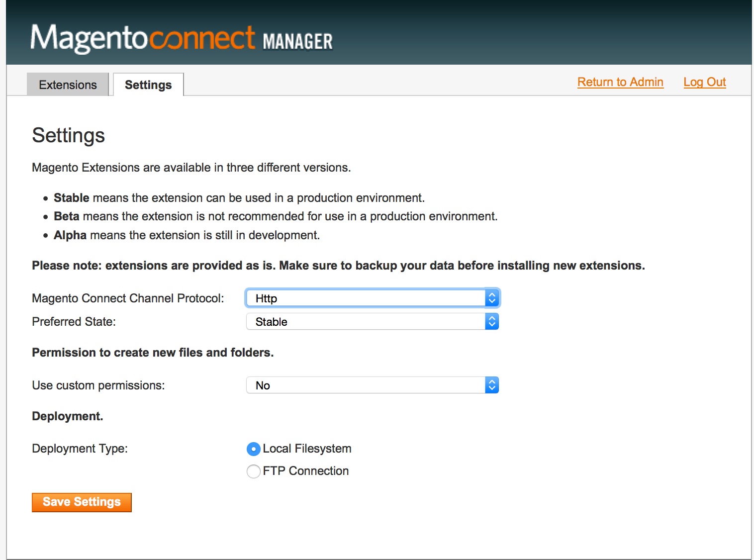
Task: Click the Preferred State label text
Action: (74, 322)
